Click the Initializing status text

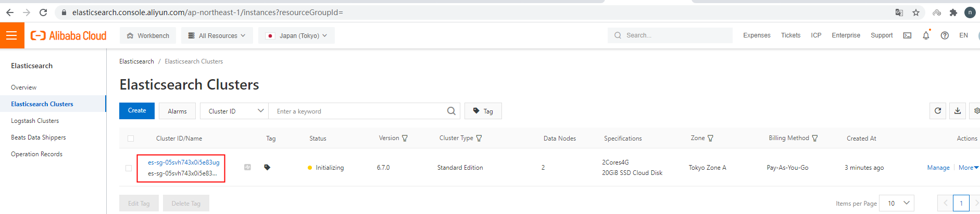pyautogui.click(x=330, y=168)
